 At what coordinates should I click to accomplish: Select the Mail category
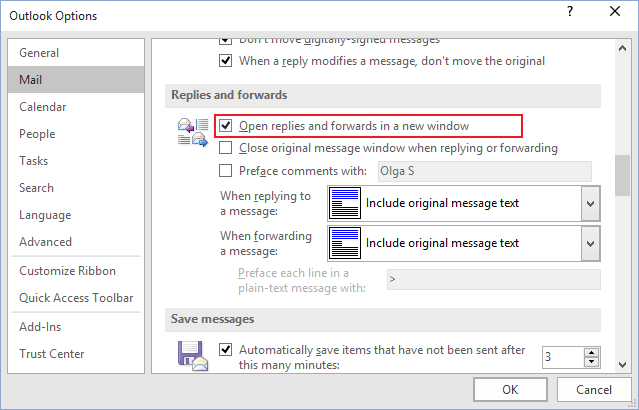tap(76, 80)
